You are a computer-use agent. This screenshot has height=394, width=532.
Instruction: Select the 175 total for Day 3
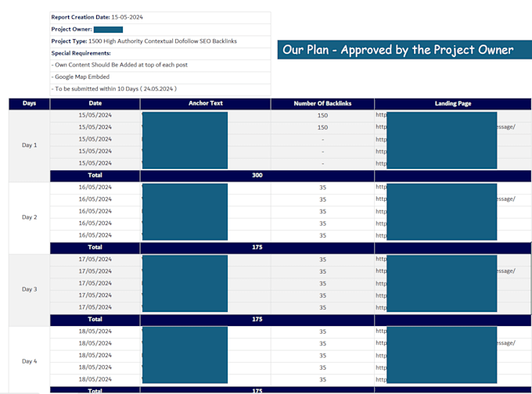[x=257, y=320]
